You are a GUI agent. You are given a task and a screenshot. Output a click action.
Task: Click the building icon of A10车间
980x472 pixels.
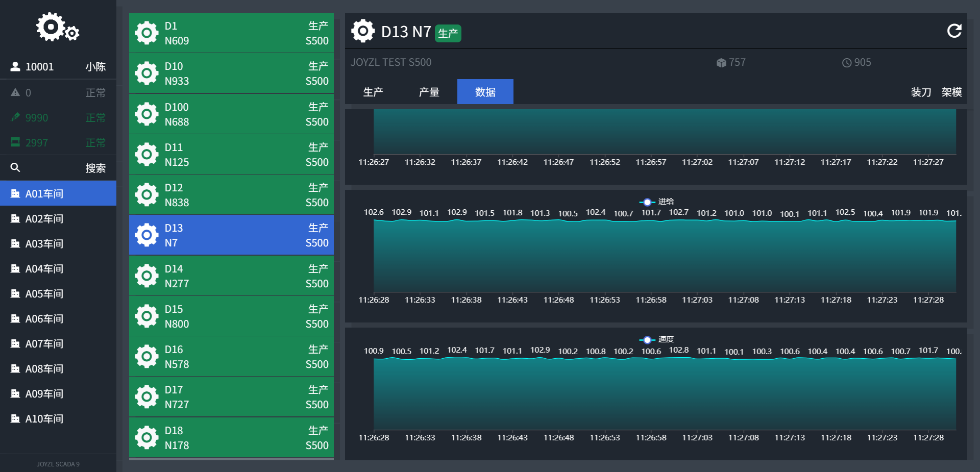pos(15,418)
